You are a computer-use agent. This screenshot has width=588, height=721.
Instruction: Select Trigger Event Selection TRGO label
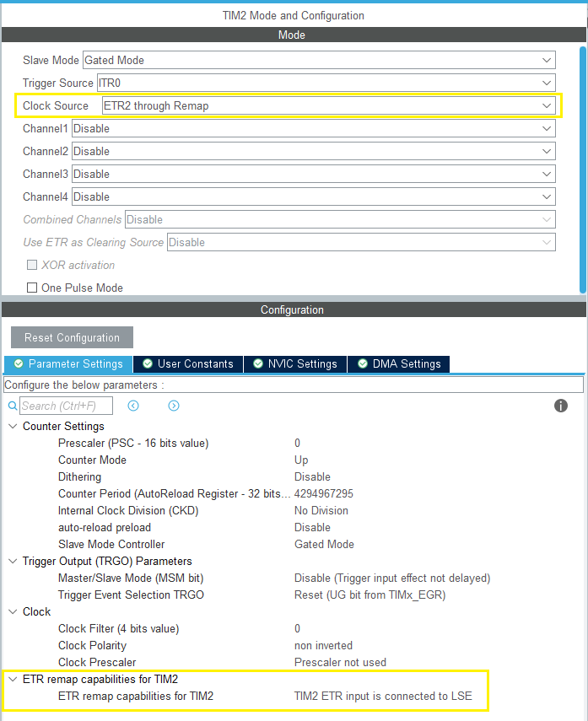pyautogui.click(x=131, y=595)
